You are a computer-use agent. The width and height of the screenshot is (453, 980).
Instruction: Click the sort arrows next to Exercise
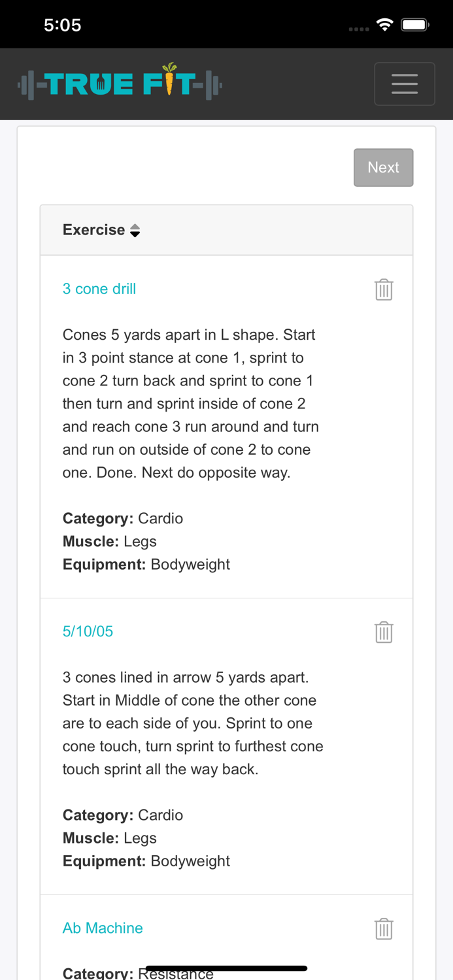[x=135, y=230]
